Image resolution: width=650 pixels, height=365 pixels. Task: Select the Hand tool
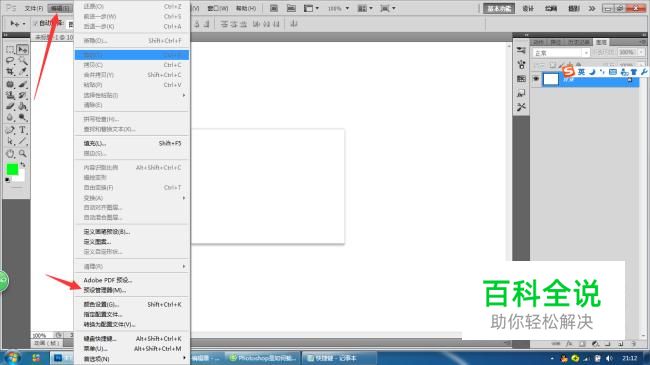click(10, 154)
